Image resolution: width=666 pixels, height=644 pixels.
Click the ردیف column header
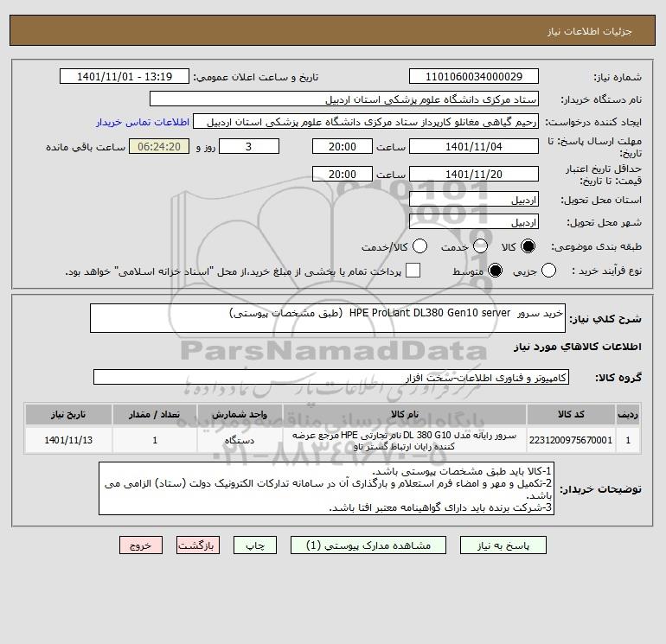[628, 415]
